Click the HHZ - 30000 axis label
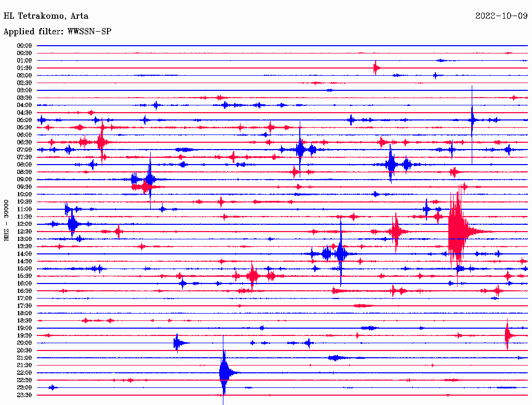Viewport: 532px width, 405px height. 6,221
